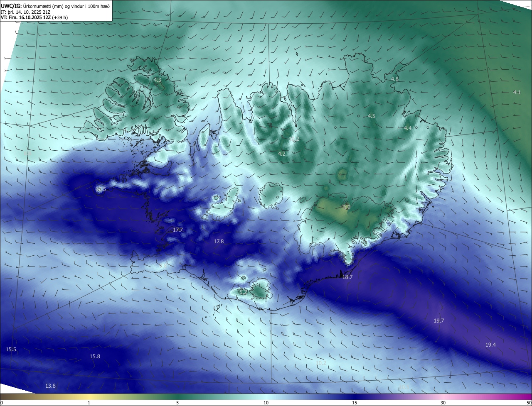Select the 15.5 value label
Viewport: 532px width, 406px height.
(11, 350)
